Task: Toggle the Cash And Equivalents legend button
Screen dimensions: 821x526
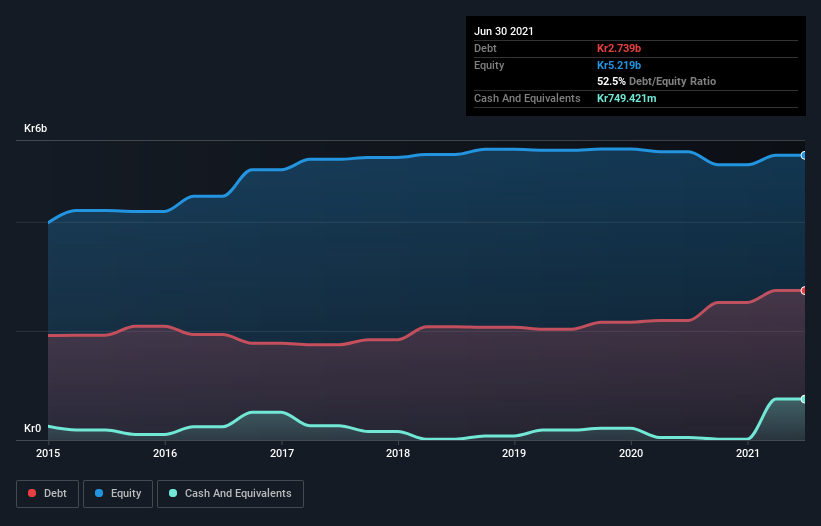Action: pyautogui.click(x=230, y=494)
